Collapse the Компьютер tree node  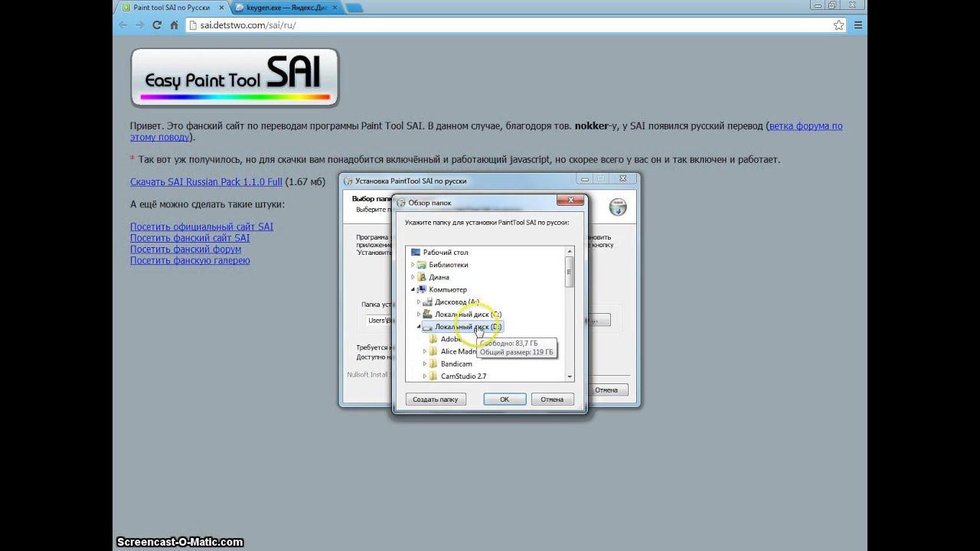[x=413, y=289]
